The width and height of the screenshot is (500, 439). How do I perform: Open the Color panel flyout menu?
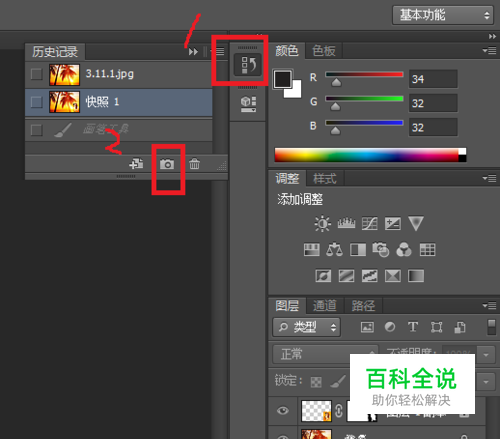point(490,51)
